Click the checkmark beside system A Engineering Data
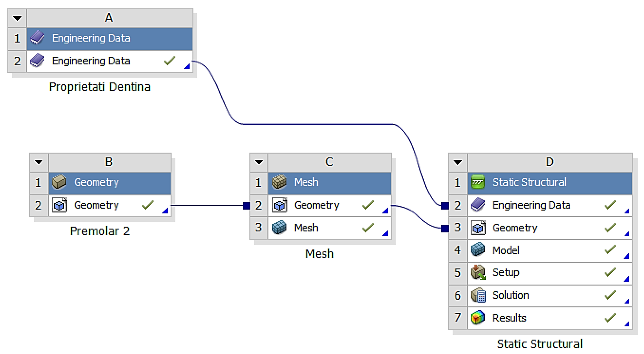644x354 pixels. (x=170, y=61)
